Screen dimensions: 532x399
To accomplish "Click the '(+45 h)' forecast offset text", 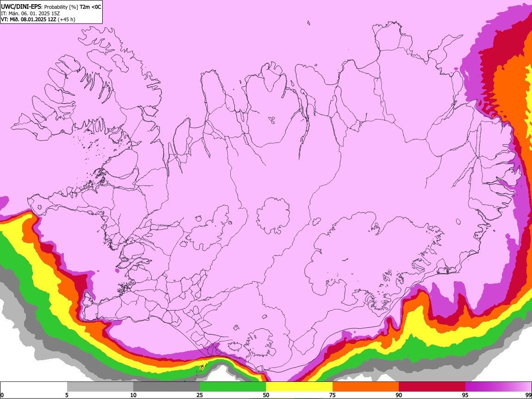I will (67, 19).
